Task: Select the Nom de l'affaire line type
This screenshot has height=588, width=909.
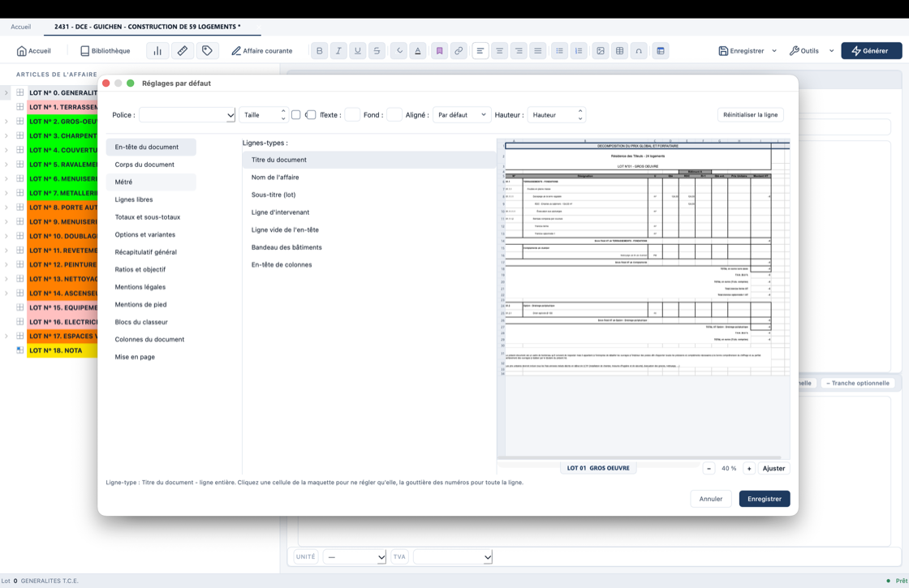Action: pyautogui.click(x=369, y=178)
